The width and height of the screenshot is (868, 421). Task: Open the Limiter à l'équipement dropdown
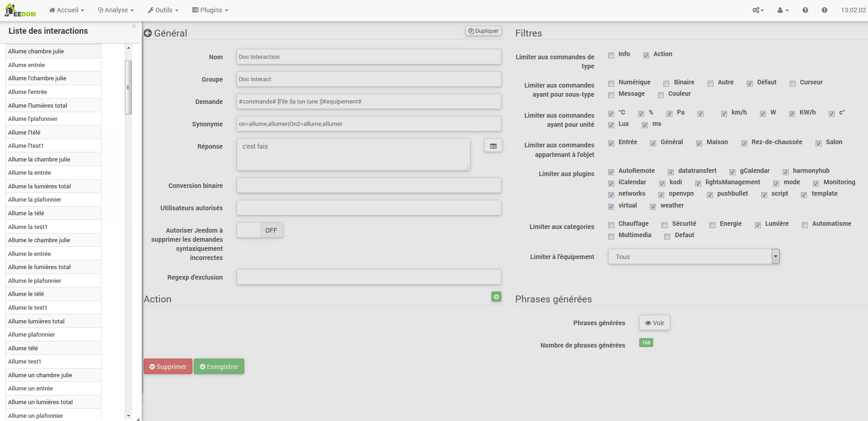coord(693,257)
